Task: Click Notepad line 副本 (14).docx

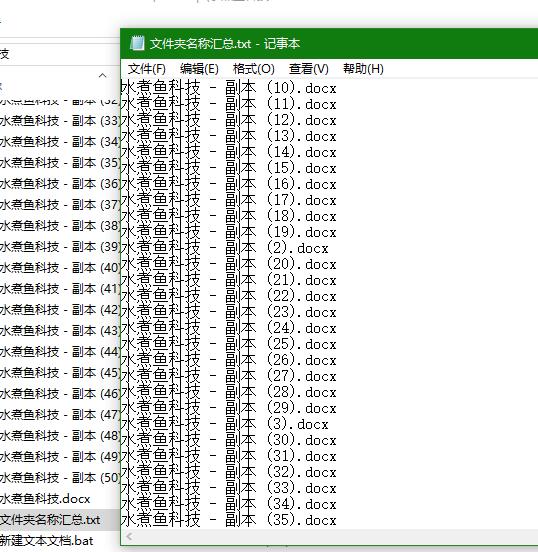Action: [229, 151]
